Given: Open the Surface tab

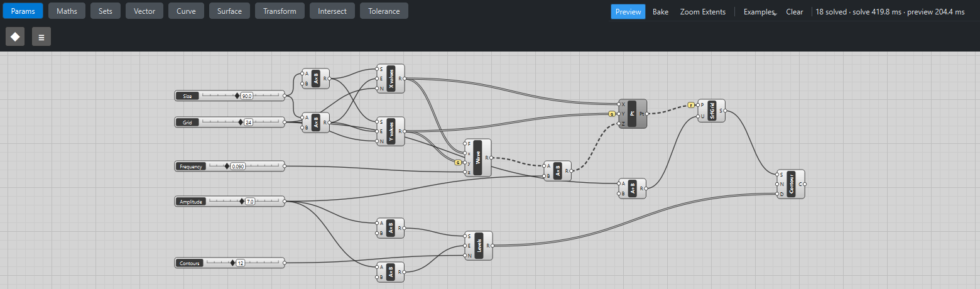Looking at the screenshot, I should 230,11.
